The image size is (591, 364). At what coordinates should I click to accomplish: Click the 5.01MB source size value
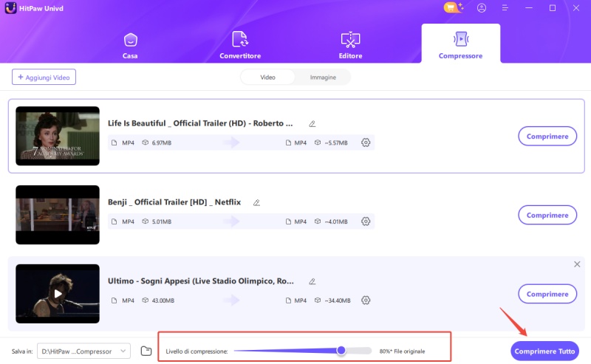tap(162, 222)
